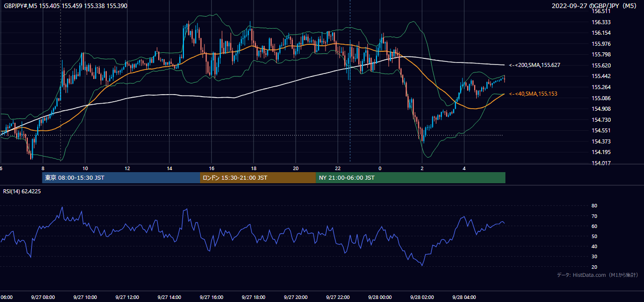Click the '<-<200,SMA,155.627' label
Screen dimensions: 644x302
click(x=535, y=65)
